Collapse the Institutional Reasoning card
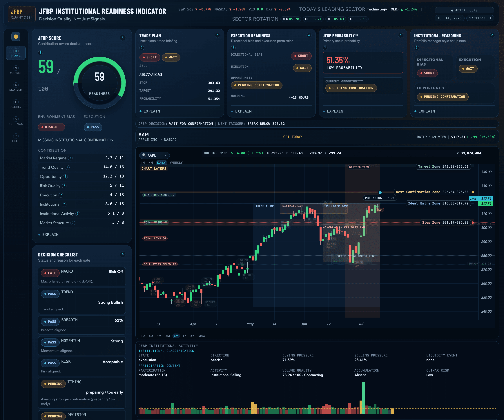This screenshot has width=504, height=420. [492, 35]
